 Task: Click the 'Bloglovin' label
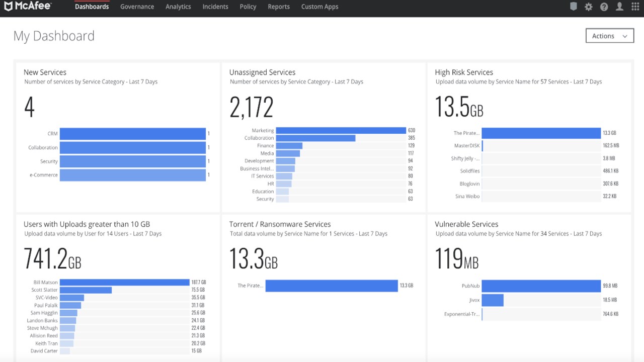tap(469, 184)
